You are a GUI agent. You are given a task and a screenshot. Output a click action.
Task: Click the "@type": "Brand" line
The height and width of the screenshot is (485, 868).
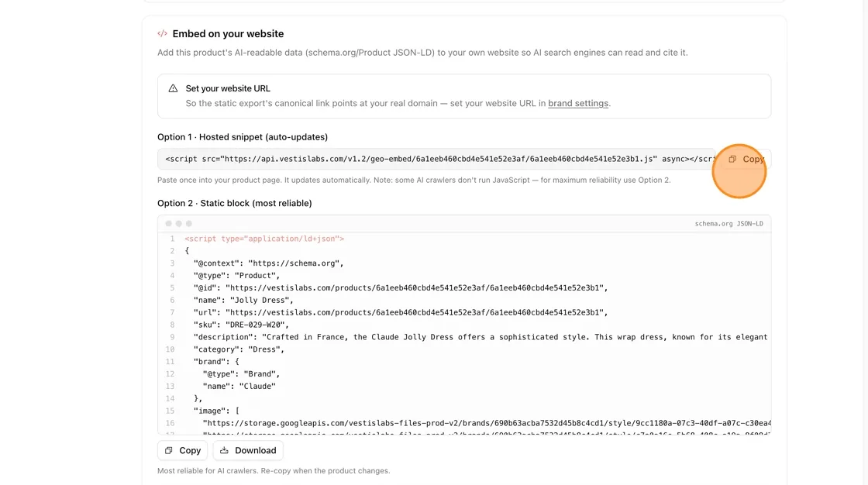pos(241,374)
